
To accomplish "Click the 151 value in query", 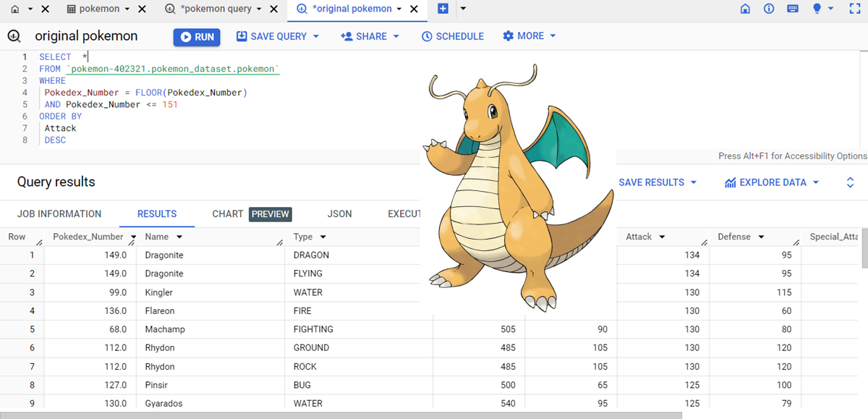I will 170,104.
